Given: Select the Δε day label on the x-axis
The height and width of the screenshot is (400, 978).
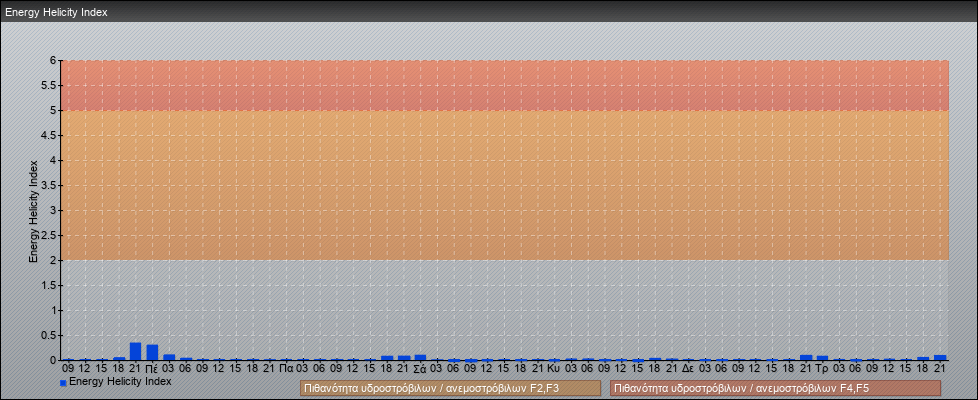Looking at the screenshot, I should (x=688, y=368).
